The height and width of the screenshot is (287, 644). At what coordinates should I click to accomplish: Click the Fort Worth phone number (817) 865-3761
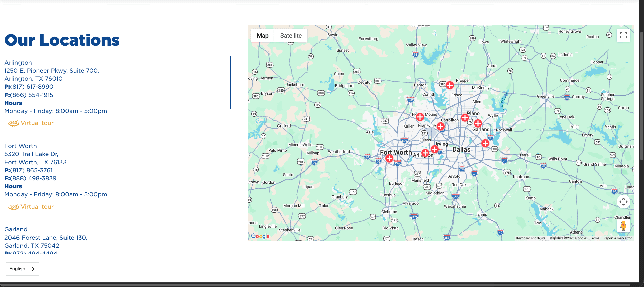pyautogui.click(x=32, y=170)
